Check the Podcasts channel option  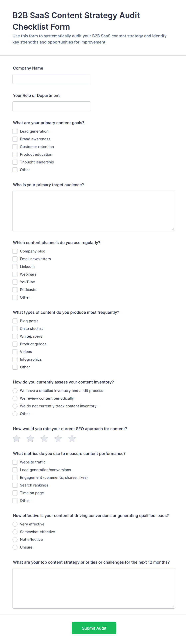(x=15, y=290)
